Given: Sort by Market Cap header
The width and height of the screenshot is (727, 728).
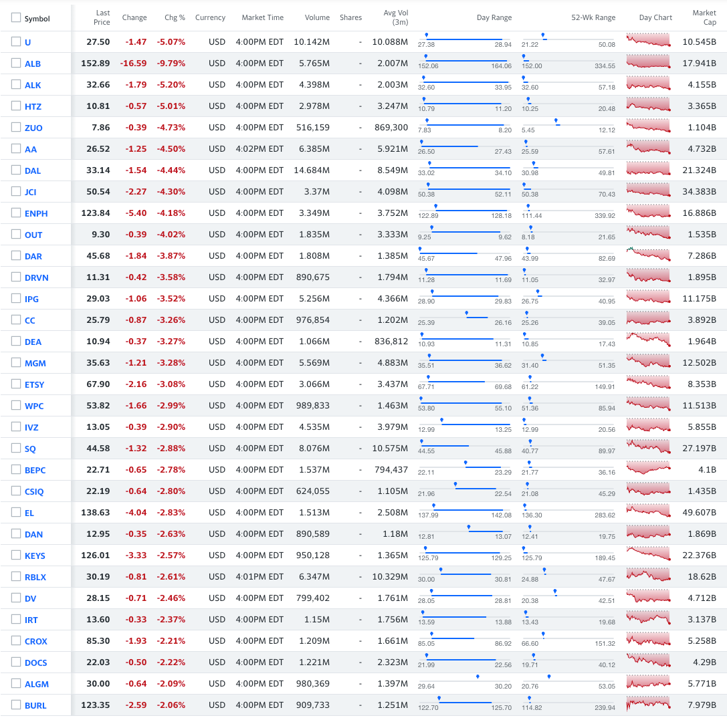Looking at the screenshot, I should pyautogui.click(x=704, y=17).
